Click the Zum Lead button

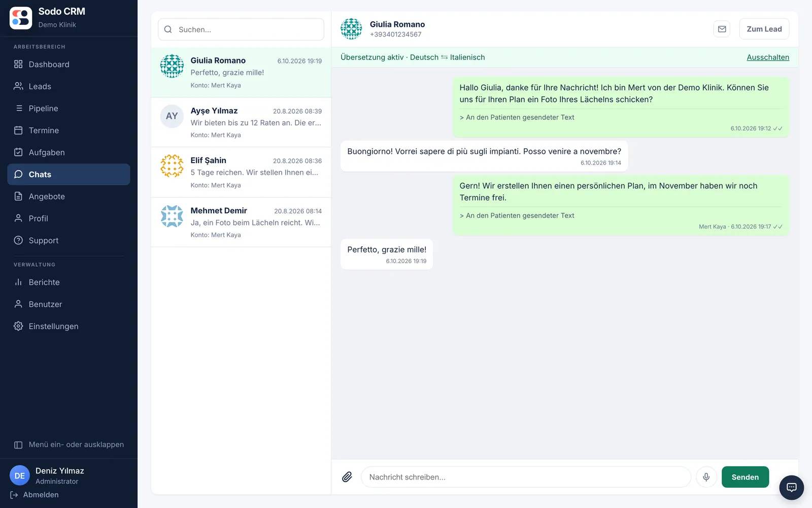tap(764, 29)
